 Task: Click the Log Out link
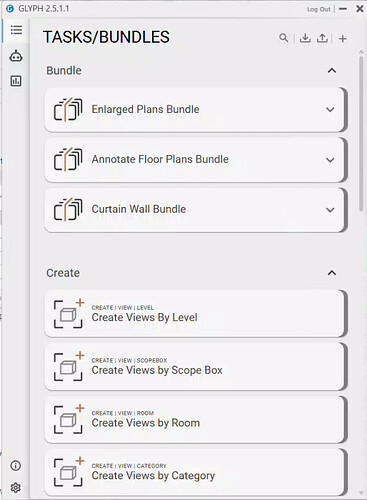click(x=319, y=9)
